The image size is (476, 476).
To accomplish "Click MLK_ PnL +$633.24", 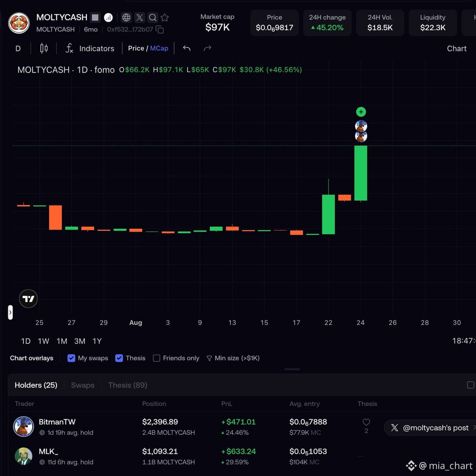I will [238, 451].
